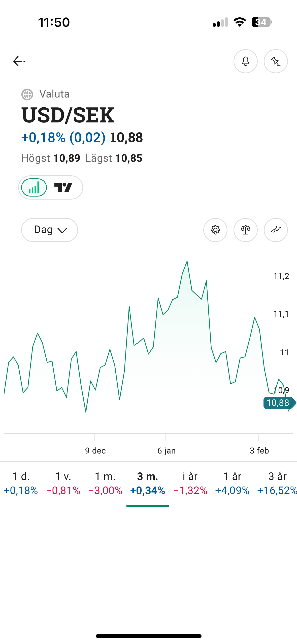Tap the globe Valuta icon
This screenshot has width=297, height=644.
[x=27, y=94]
